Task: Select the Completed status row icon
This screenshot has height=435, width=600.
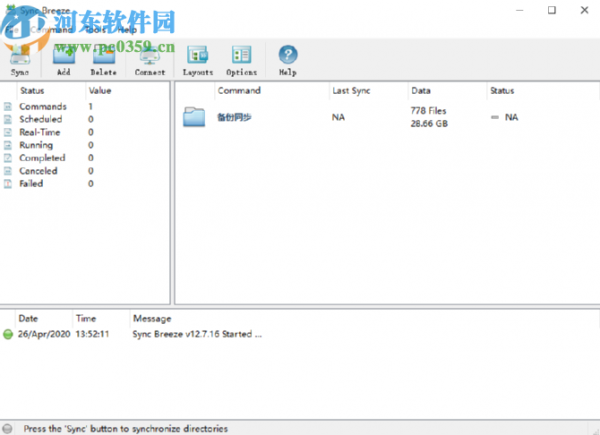Action: tap(8, 158)
